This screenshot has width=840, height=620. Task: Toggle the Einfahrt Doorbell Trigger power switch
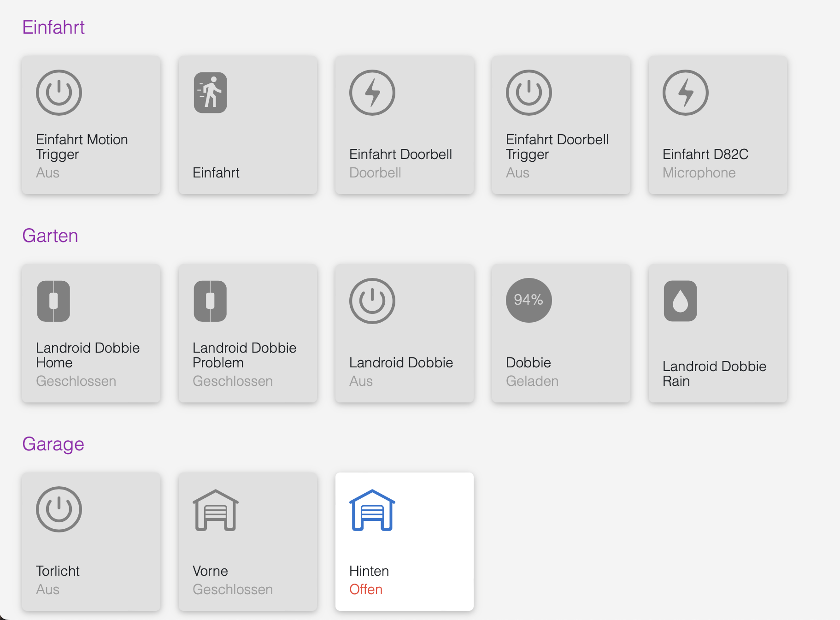(529, 93)
